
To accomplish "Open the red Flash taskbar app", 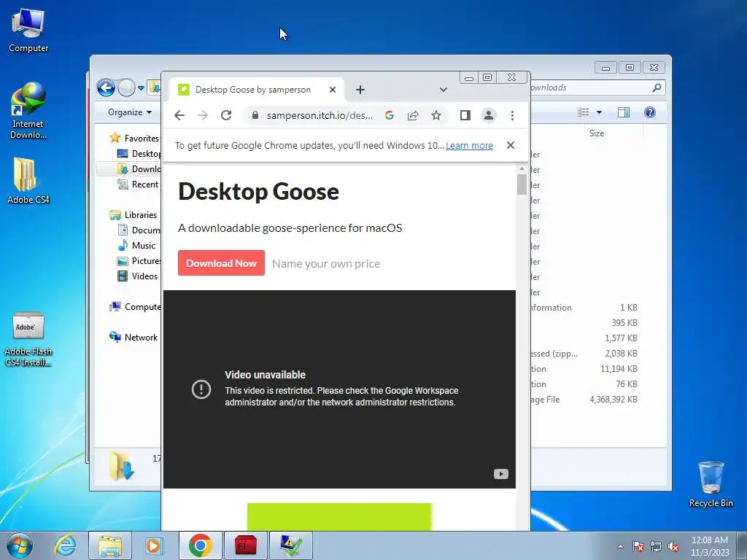I will [x=246, y=545].
